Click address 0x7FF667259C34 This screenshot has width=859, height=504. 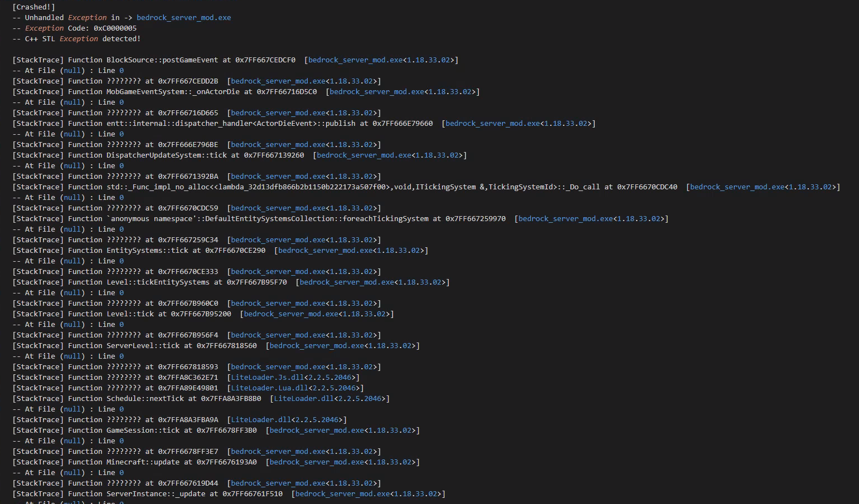point(188,240)
